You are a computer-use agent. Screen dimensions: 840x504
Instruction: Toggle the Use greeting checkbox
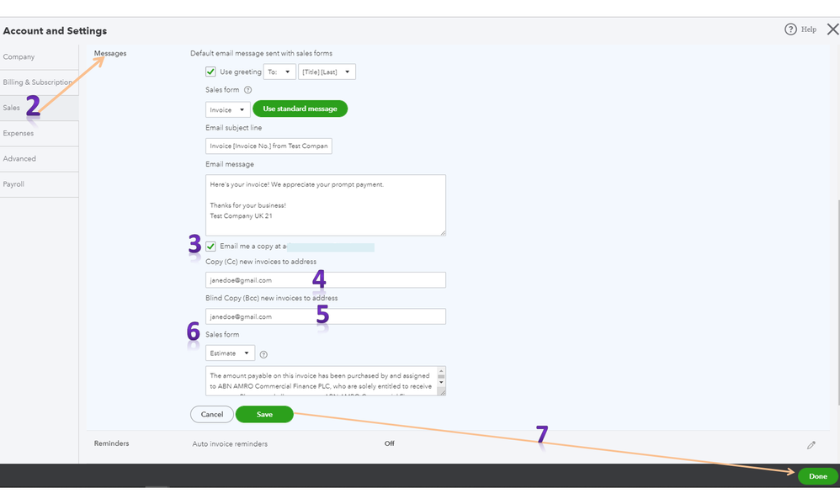point(210,72)
